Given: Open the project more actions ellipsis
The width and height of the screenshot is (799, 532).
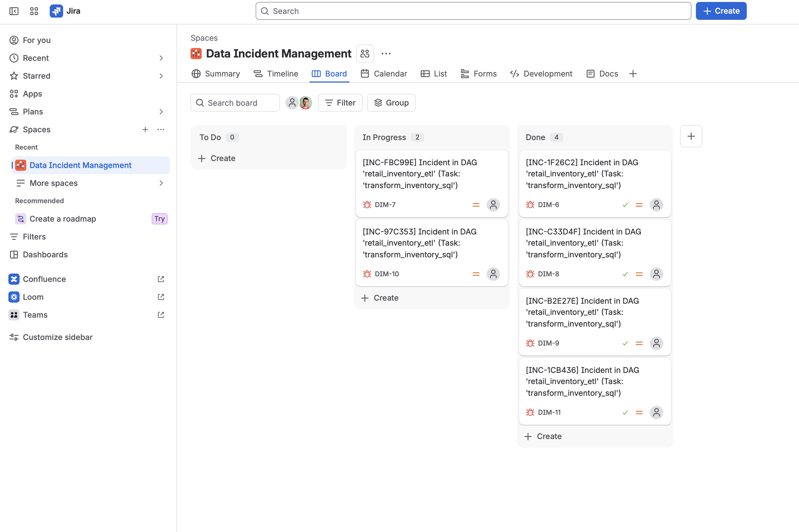Looking at the screenshot, I should (x=386, y=54).
